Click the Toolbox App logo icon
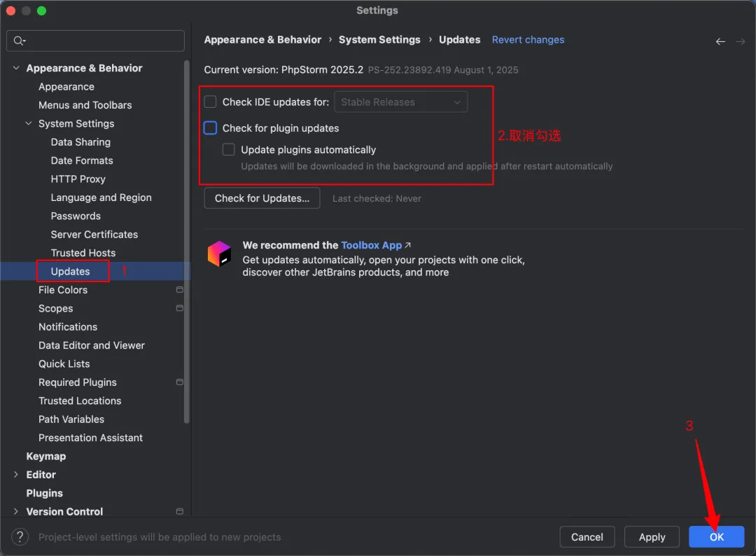The image size is (756, 556). click(x=219, y=253)
